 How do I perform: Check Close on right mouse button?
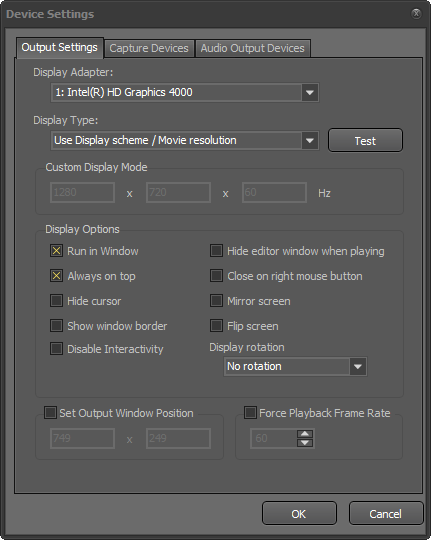click(216, 276)
